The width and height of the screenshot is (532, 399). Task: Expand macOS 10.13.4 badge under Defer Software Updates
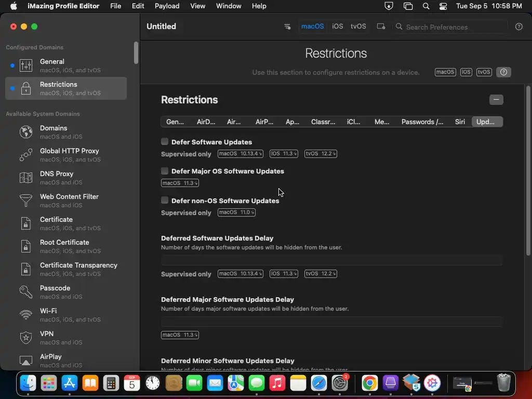click(x=240, y=154)
